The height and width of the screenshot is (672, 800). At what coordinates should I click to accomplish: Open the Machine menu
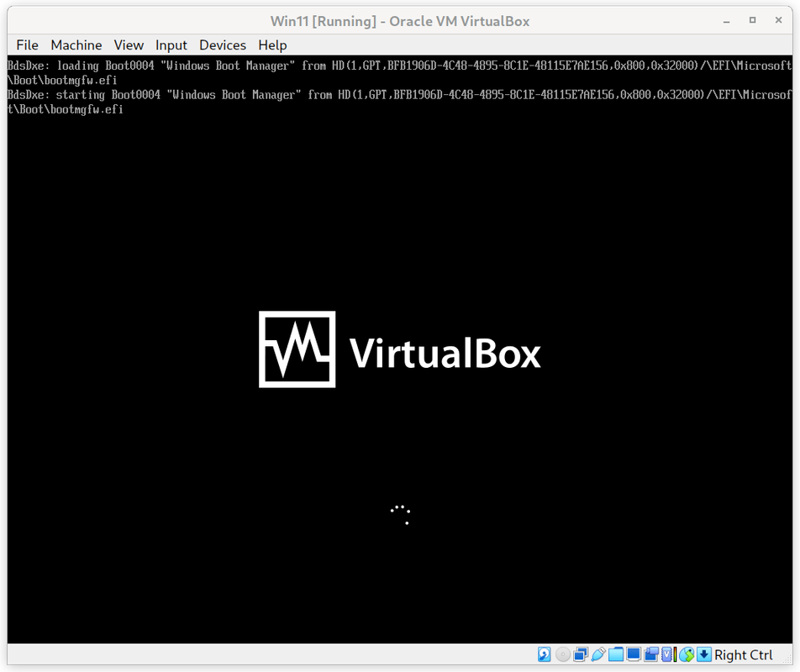point(76,45)
